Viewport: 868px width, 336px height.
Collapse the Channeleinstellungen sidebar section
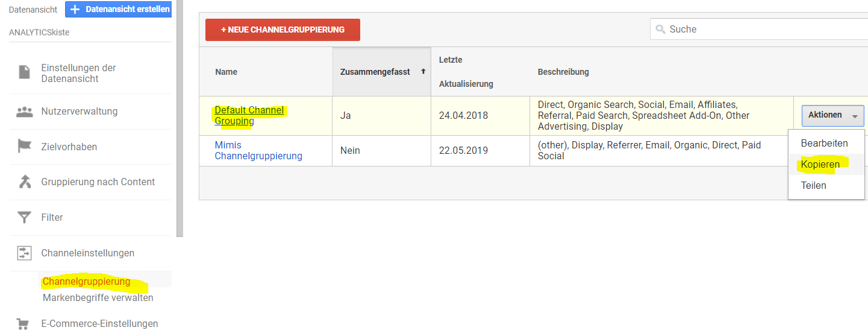point(87,253)
